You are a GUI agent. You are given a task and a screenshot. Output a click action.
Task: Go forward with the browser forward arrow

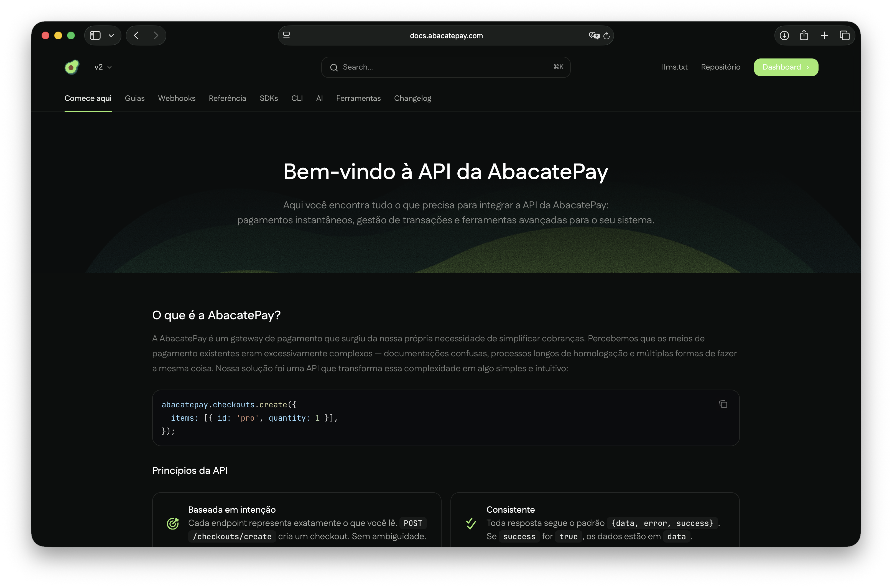(x=156, y=35)
